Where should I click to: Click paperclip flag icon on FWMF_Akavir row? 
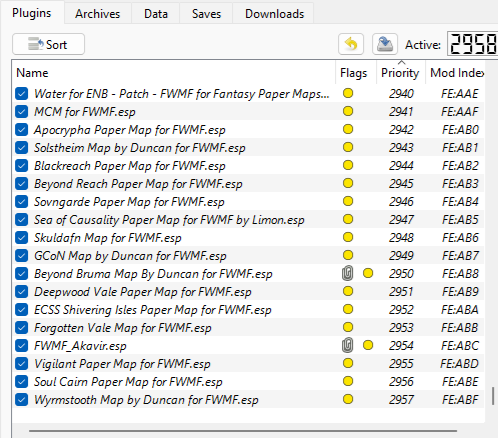coord(347,345)
